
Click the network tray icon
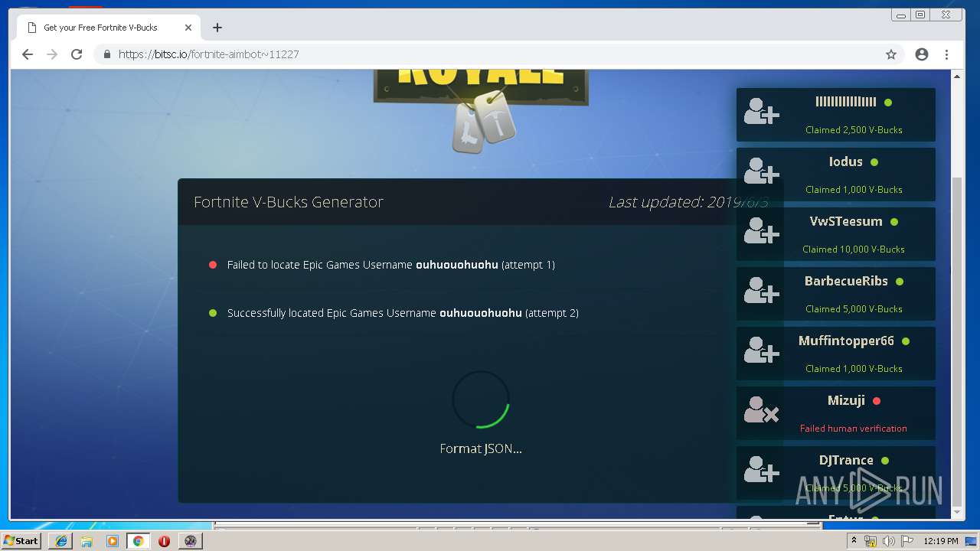click(x=871, y=541)
